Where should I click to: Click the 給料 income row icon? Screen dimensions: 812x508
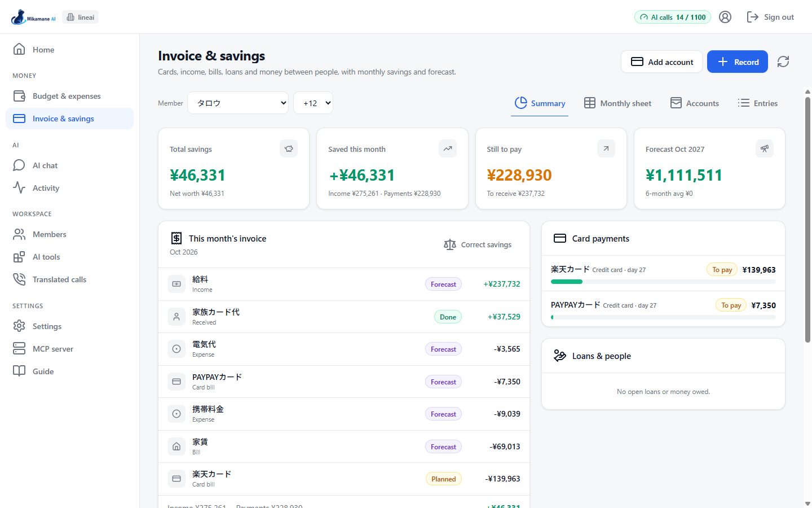pos(176,284)
